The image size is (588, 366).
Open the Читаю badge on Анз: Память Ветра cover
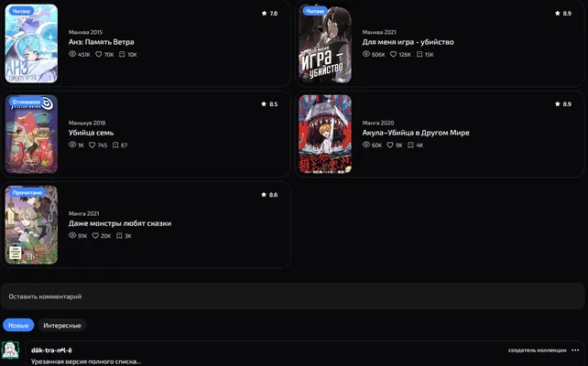tap(21, 11)
